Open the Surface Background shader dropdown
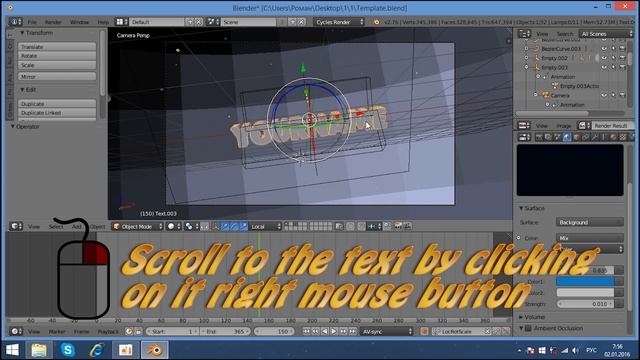The height and width of the screenshot is (360, 640). [590, 222]
